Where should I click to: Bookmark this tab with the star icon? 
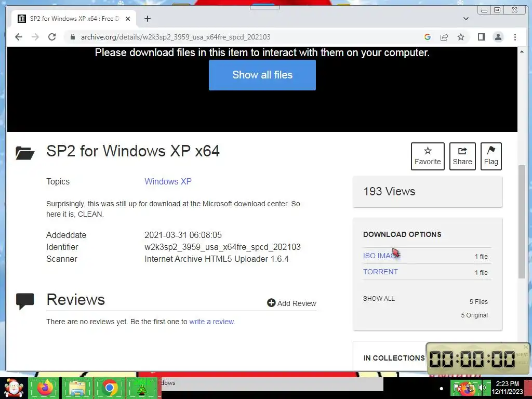(x=461, y=37)
